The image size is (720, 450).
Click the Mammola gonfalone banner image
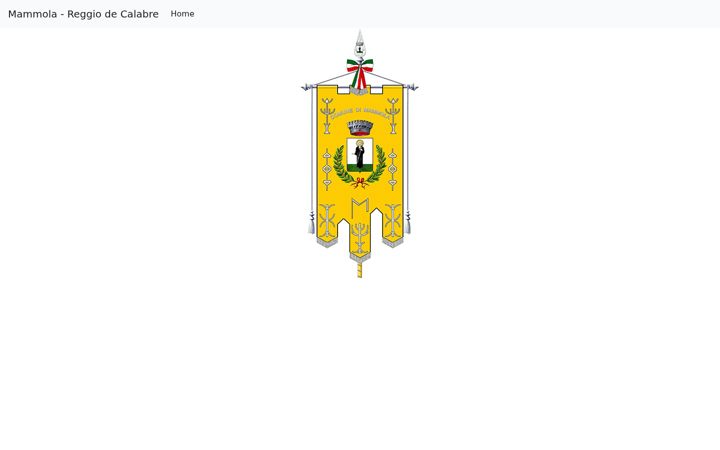(x=360, y=154)
